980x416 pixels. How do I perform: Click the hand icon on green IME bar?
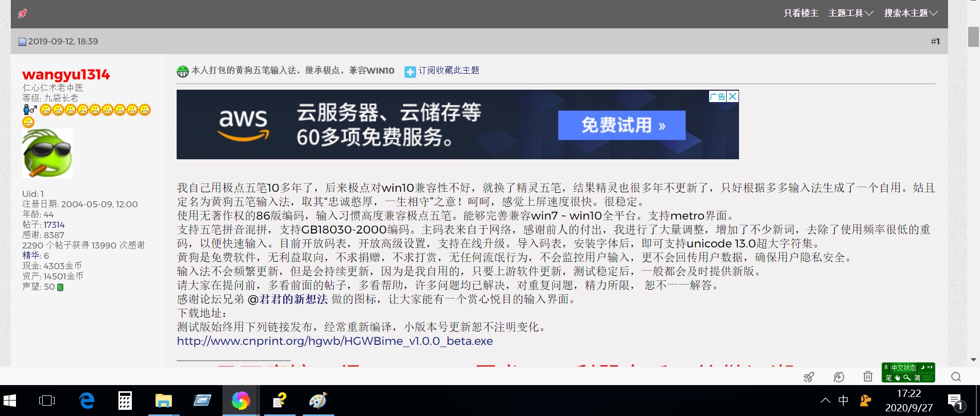click(898, 378)
